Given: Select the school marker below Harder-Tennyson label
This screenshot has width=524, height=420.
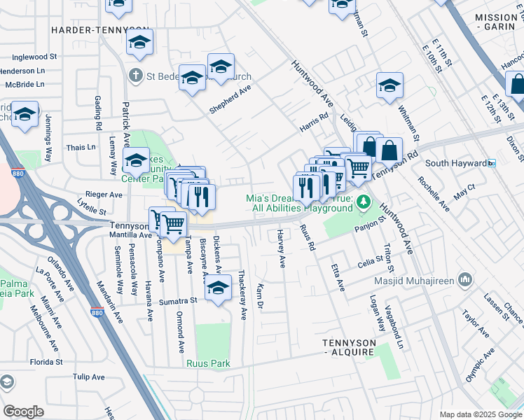Looking at the screenshot, I should coord(139,44).
